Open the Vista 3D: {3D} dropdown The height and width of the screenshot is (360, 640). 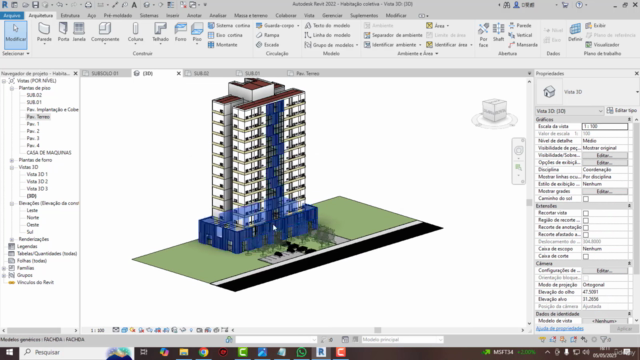(569, 111)
